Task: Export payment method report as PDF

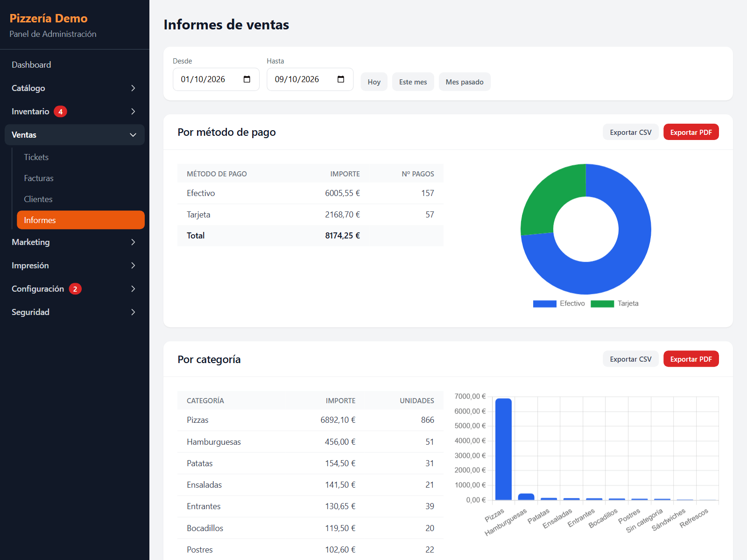Action: coord(691,132)
